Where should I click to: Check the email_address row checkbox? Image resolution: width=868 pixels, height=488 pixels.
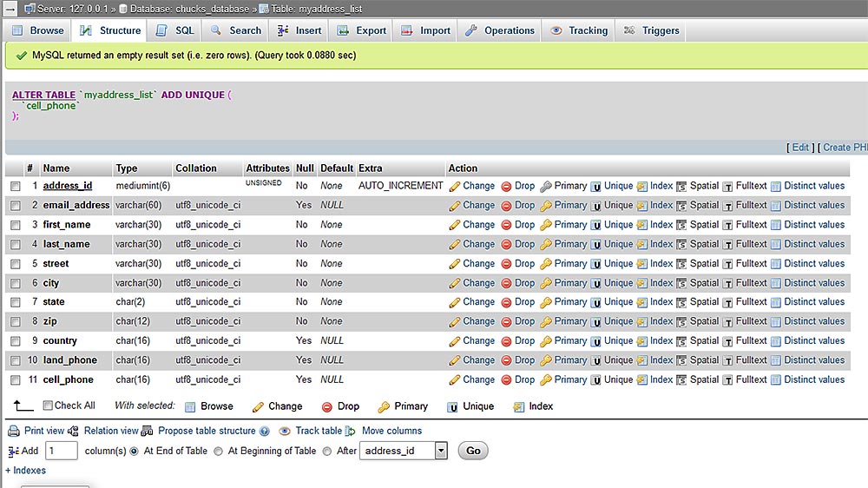(x=15, y=206)
